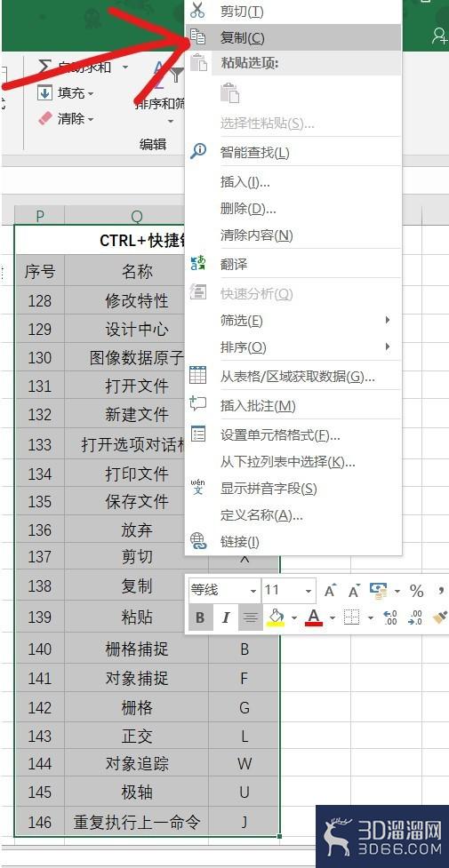Viewport: 449px width, 868px height.
Task: Click the phonetic field wén icon
Action: (198, 487)
